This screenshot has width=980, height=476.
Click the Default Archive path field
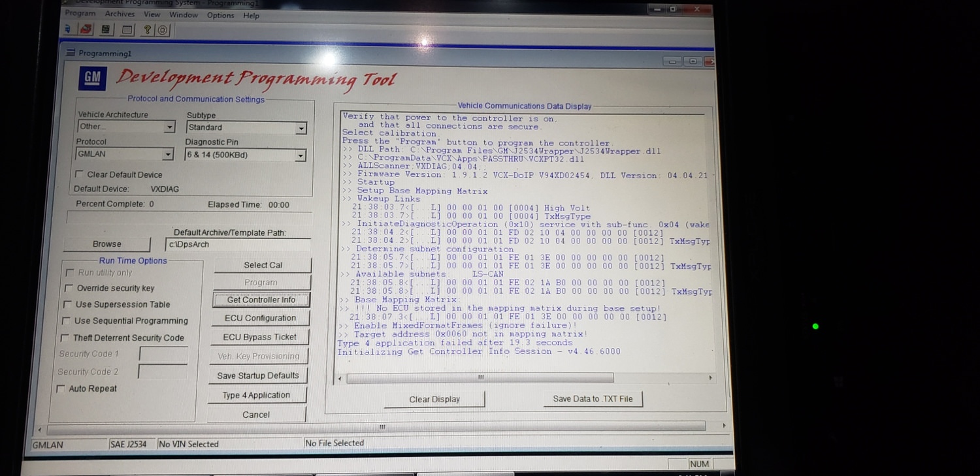click(238, 244)
